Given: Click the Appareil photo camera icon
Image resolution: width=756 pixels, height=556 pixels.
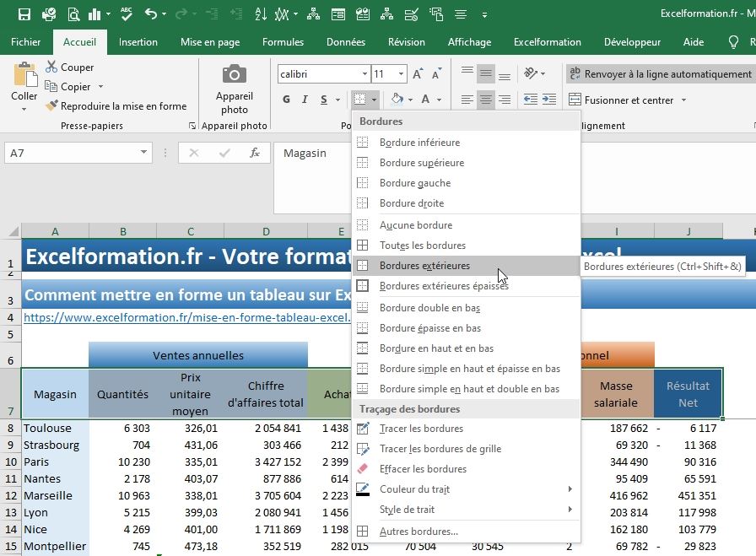Looking at the screenshot, I should pos(235,74).
